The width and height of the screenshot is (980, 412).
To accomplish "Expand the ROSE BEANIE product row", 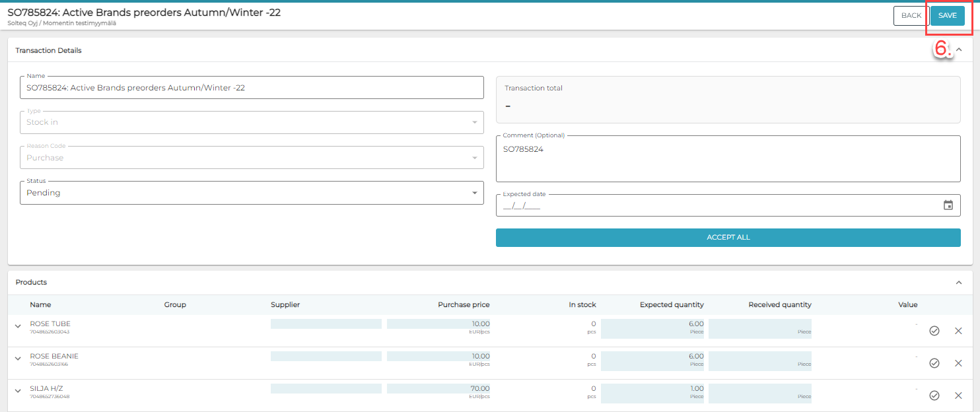I will click(18, 359).
